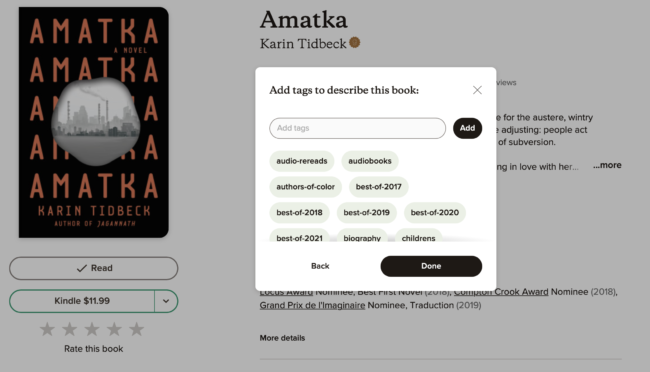The image size is (650, 372).
Task: Rate the book three stars
Action: point(92,329)
